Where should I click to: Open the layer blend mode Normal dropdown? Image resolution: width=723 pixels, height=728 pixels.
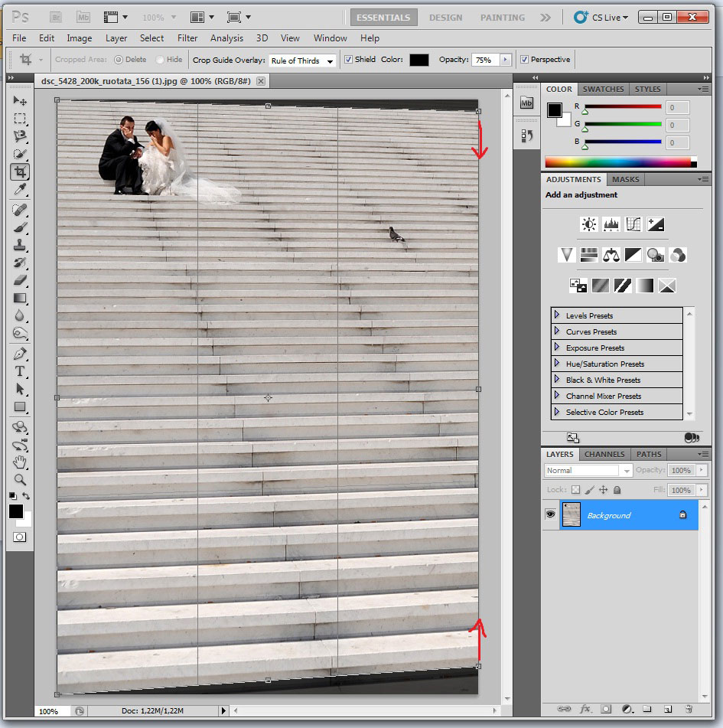[x=588, y=470]
